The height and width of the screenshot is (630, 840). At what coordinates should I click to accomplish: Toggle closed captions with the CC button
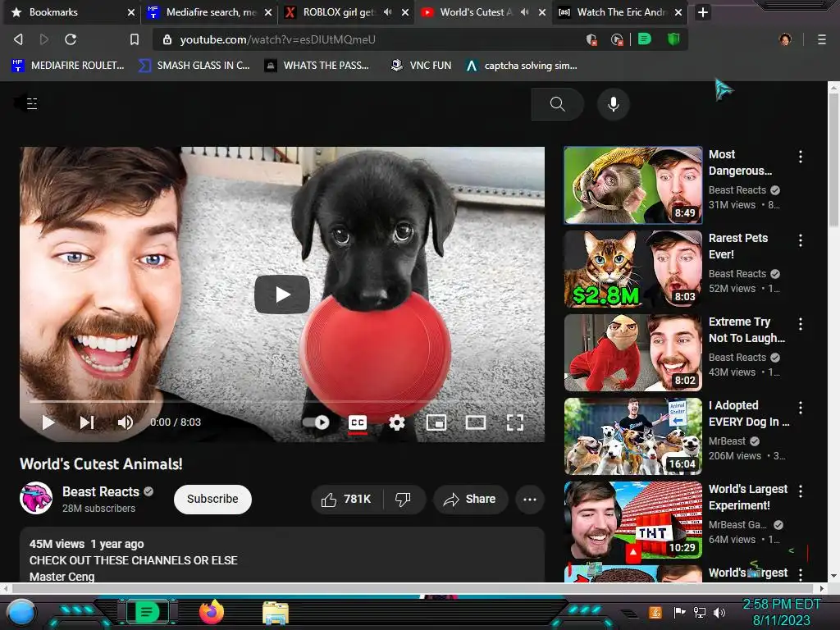coord(358,422)
